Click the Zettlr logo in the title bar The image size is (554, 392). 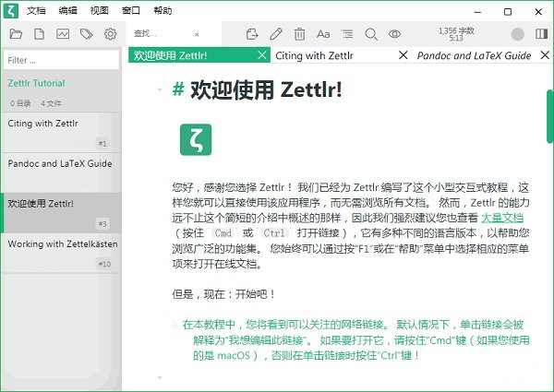(10, 10)
